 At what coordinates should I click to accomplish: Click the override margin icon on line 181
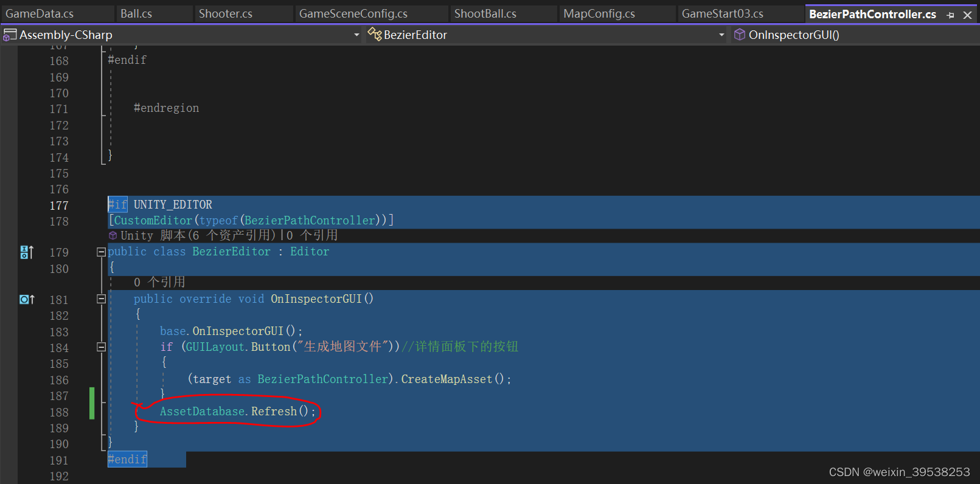[27, 300]
